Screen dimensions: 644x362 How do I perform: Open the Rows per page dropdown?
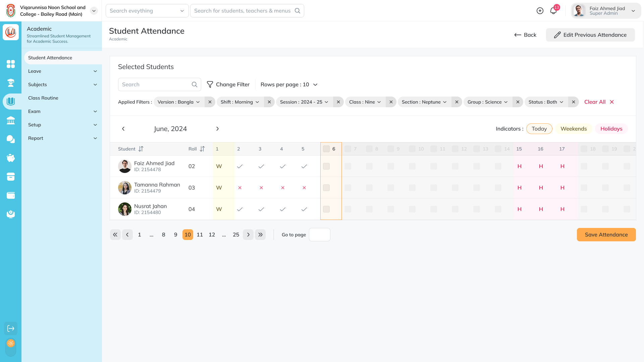click(x=289, y=84)
